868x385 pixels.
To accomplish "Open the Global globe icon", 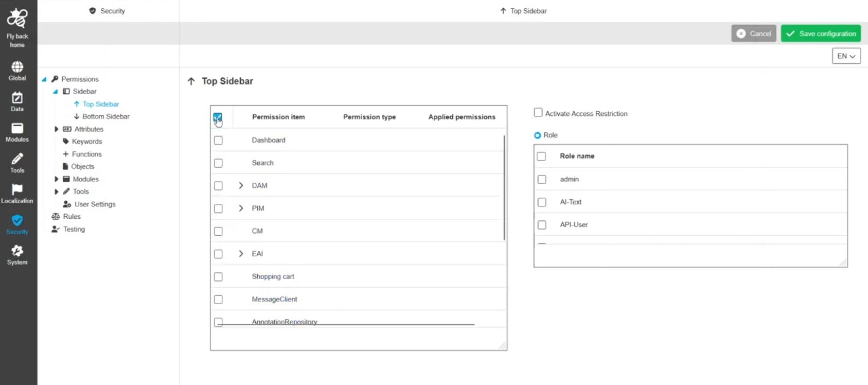I will [17, 67].
